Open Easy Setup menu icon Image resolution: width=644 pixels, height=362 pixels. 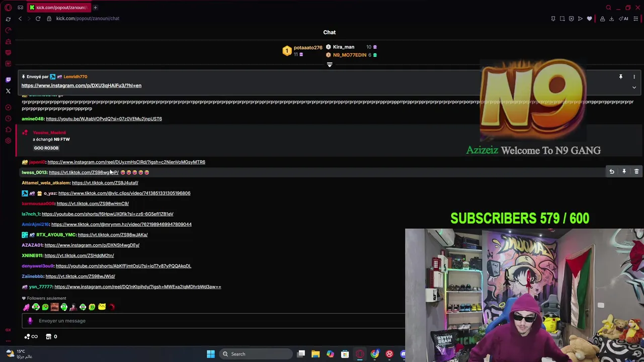pos(636,19)
